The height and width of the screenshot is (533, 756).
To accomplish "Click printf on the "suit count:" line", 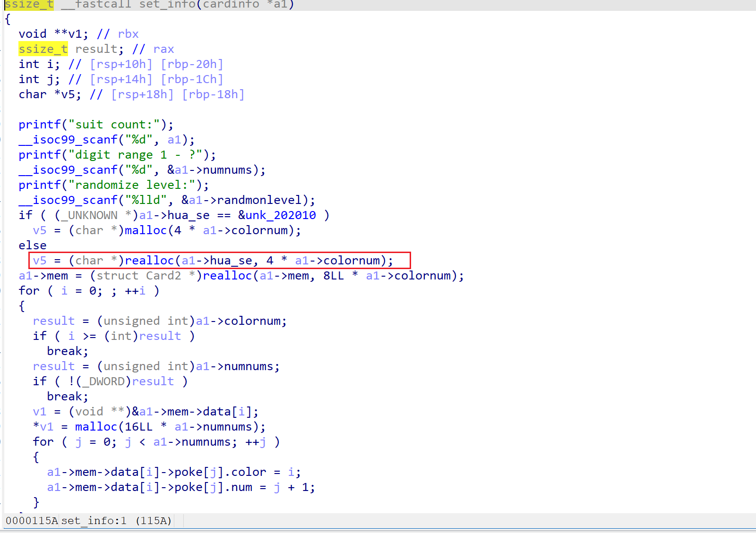I will pos(40,125).
